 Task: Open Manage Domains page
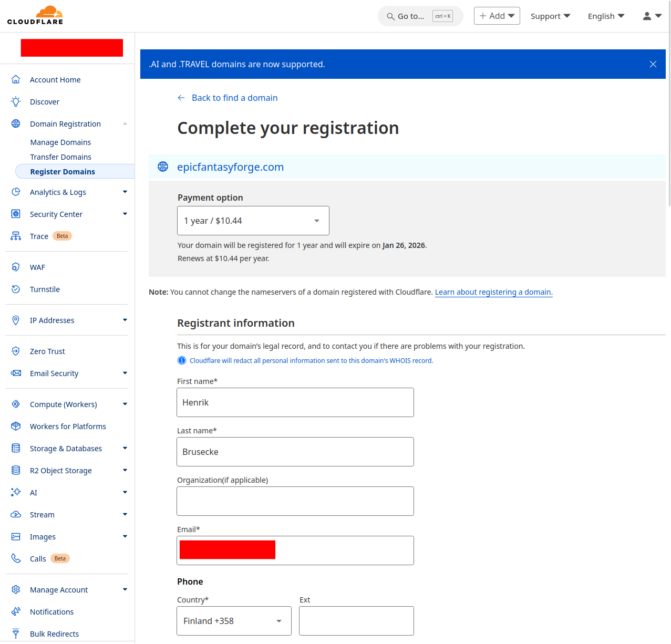point(60,142)
